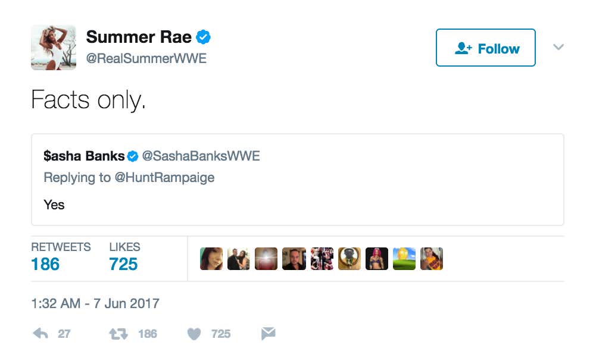Send tweet via direct message envelope icon
Screen dimensions: 593x364
(269, 334)
